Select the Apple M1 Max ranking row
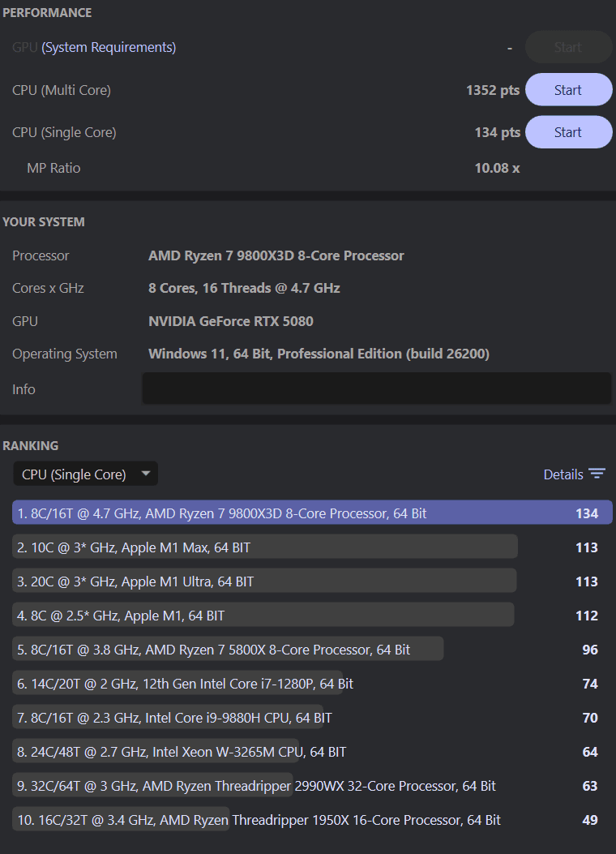Screen dimensions: 616x854 [x=312, y=547]
